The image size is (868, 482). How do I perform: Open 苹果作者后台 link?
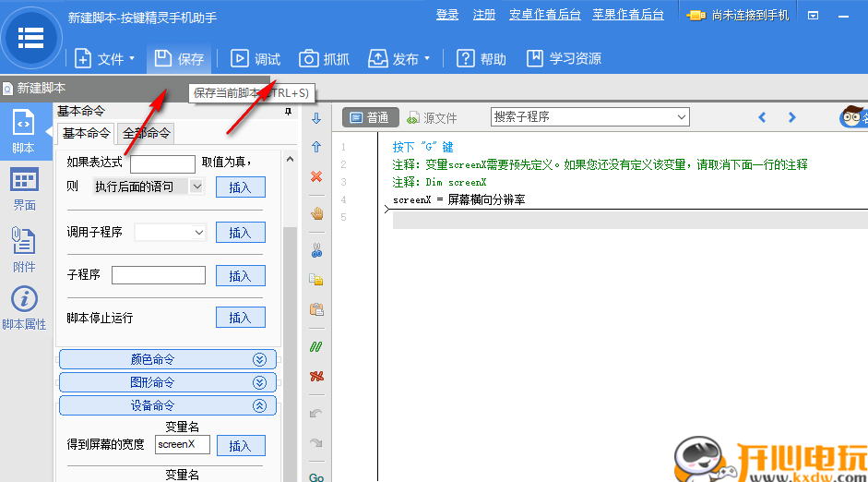(628, 15)
